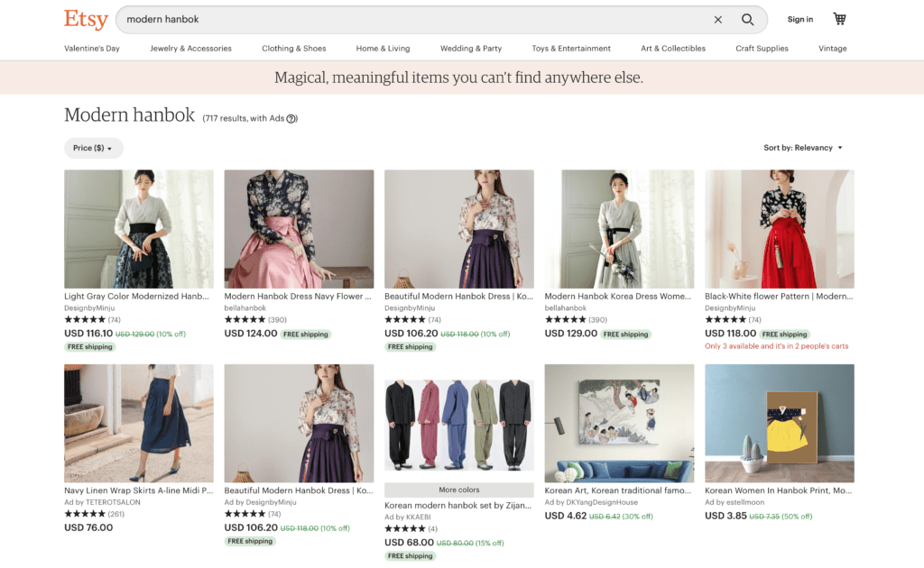Click the Sign in link
The image size is (924, 568).
pyautogui.click(x=799, y=18)
